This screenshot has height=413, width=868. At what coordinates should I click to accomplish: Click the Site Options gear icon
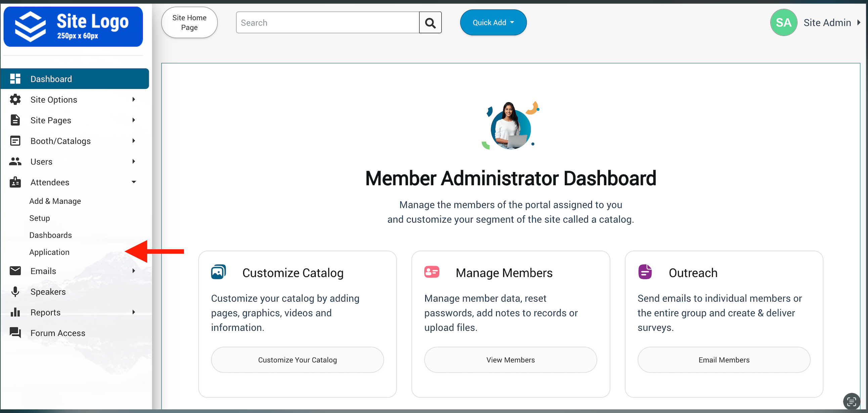tap(15, 100)
